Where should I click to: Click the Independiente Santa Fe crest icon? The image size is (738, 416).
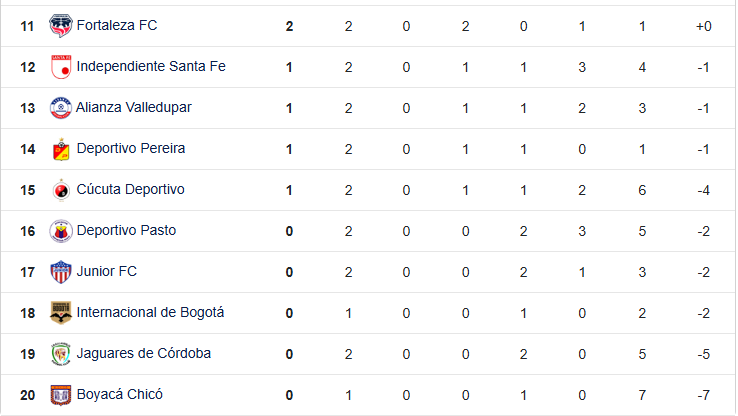(x=61, y=66)
